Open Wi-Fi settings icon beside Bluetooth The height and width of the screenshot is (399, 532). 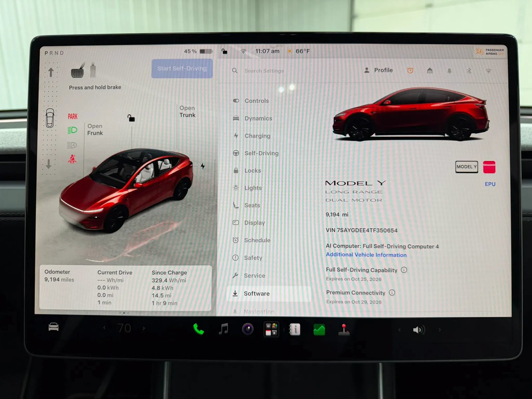(x=488, y=71)
